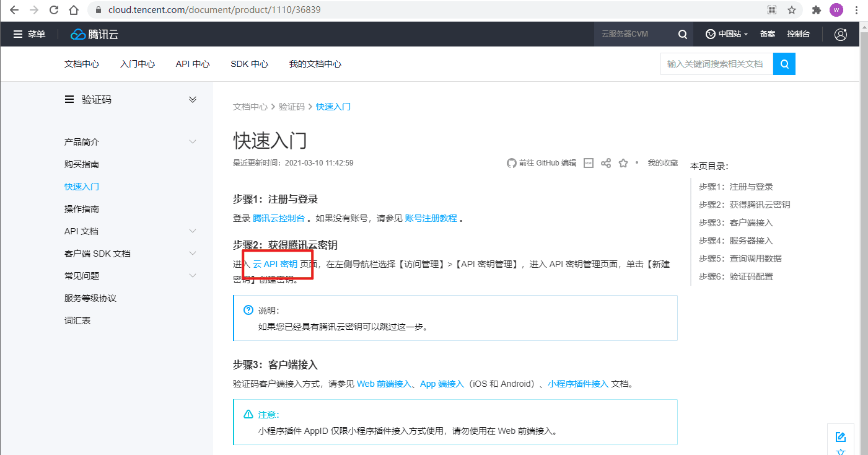This screenshot has width=868, height=455.
Task: Open the 菜单 hamburger menu
Action: click(x=29, y=34)
